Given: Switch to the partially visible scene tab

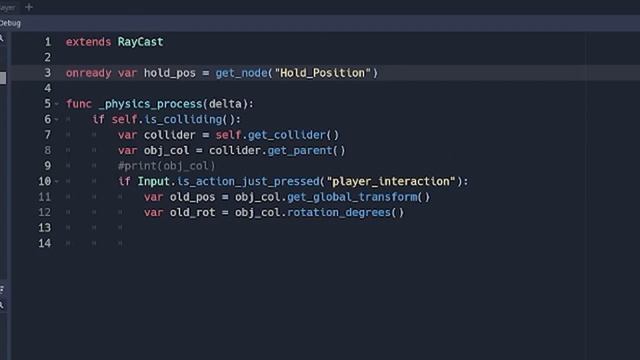Looking at the screenshot, I should (x=7, y=7).
